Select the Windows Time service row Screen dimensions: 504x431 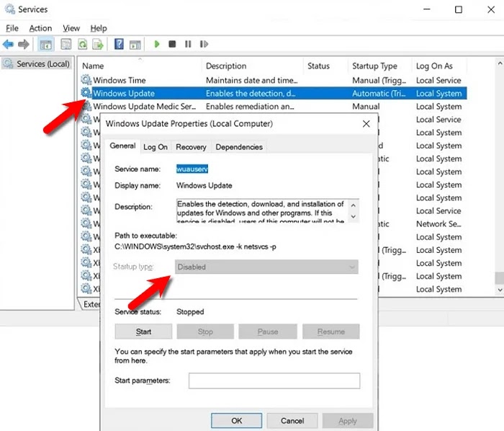click(x=273, y=80)
